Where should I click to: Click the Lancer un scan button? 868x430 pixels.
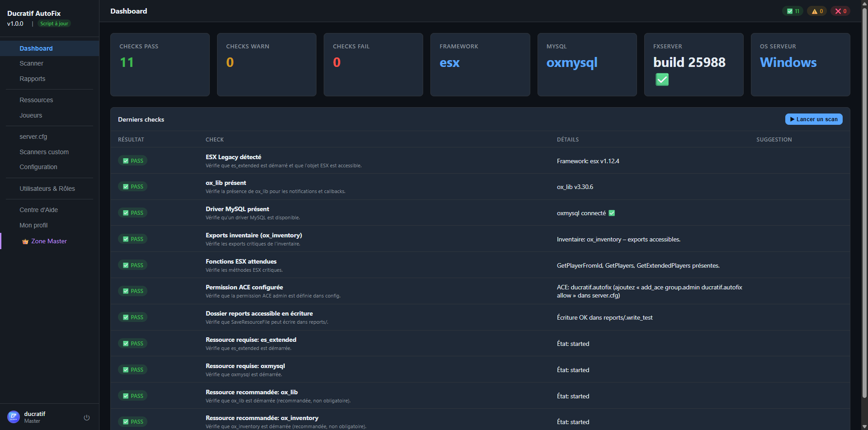(x=814, y=119)
